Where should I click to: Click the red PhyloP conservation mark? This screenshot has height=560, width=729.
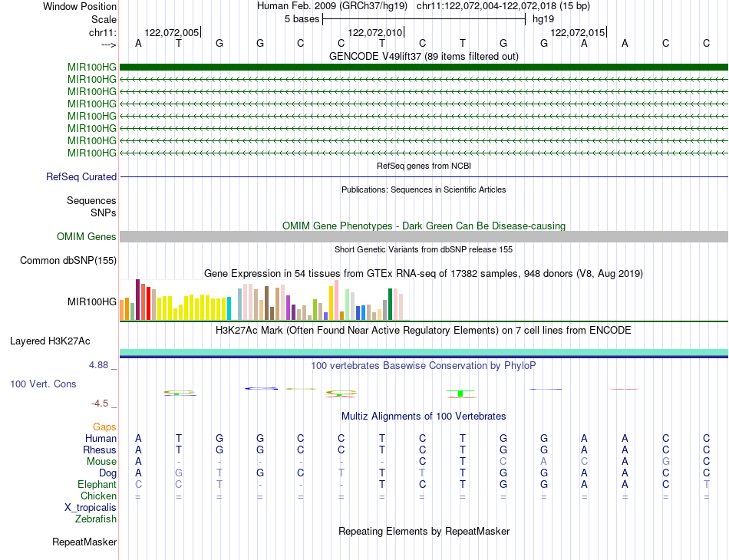(625, 389)
